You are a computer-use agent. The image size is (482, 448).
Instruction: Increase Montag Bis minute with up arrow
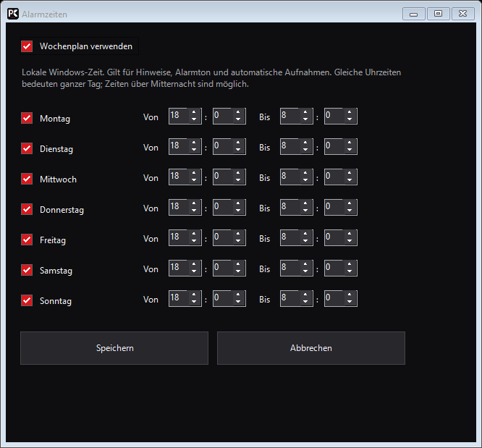(x=350, y=112)
